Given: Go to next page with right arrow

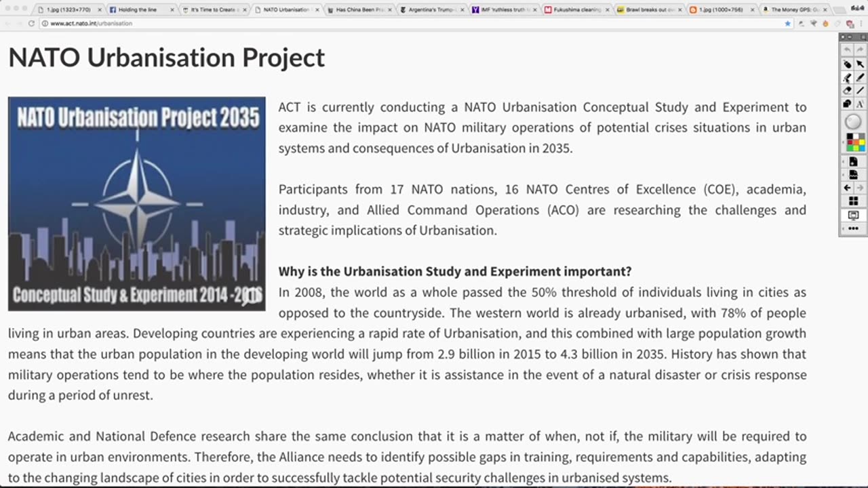Looking at the screenshot, I should pyautogui.click(x=860, y=188).
